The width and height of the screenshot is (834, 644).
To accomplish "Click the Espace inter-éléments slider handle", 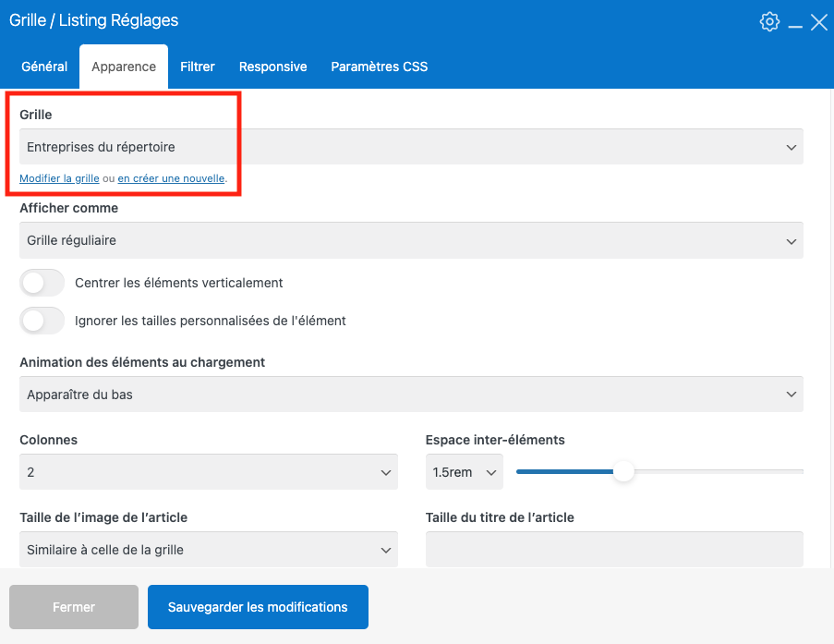I will (624, 472).
